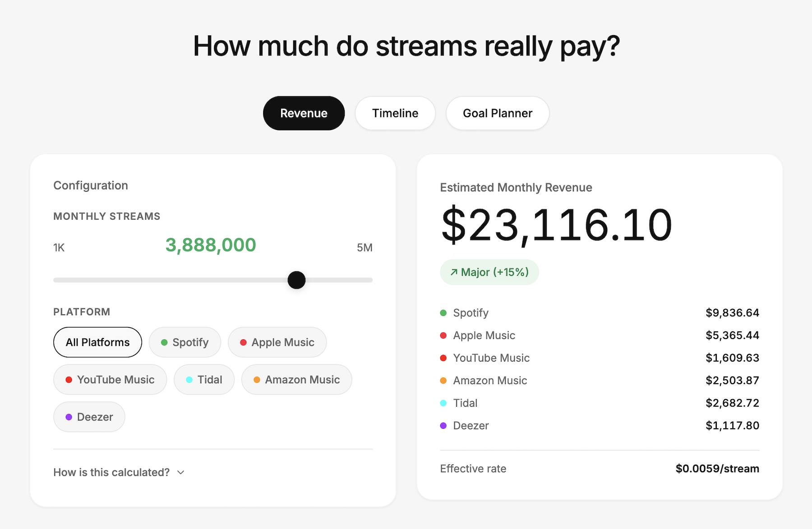Switch to the Timeline tab
Image resolution: width=812 pixels, height=529 pixels.
point(395,113)
